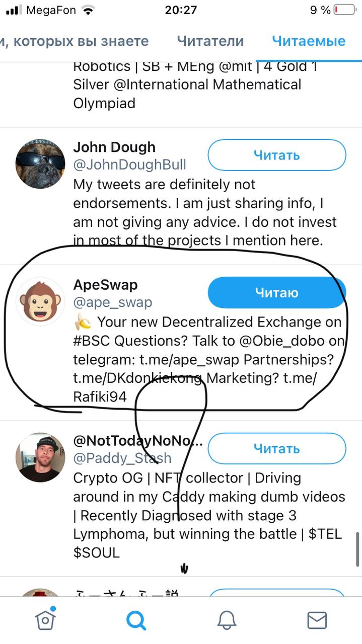This screenshot has width=362, height=644.
Task: Open the Home tab icon
Action: [x=45, y=620]
